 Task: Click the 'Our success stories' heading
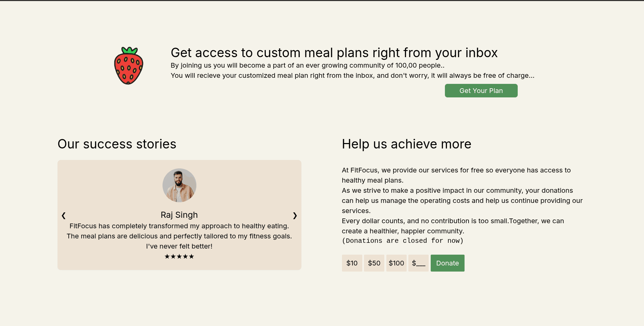[x=117, y=144]
